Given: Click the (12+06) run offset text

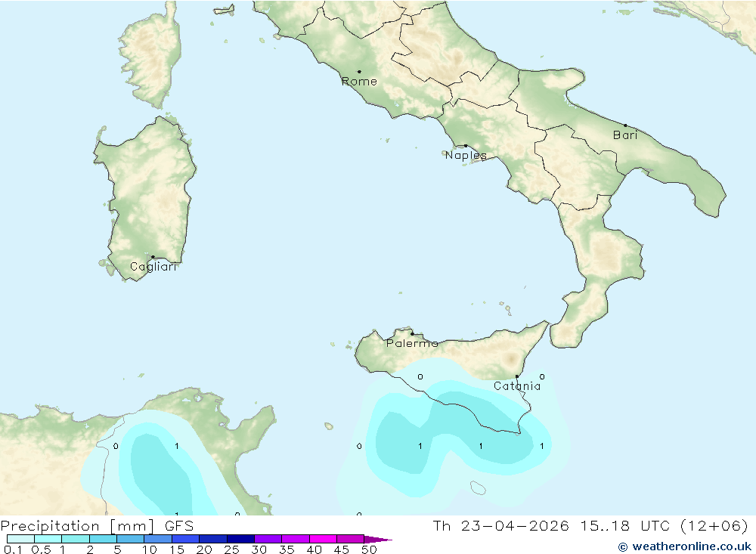Looking at the screenshot, I should point(714,525).
